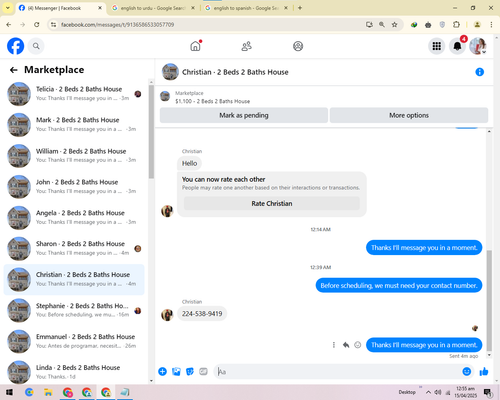Open Chrome three-dot menu
Image resolution: width=500 pixels, height=400 pixels.
(x=491, y=24)
